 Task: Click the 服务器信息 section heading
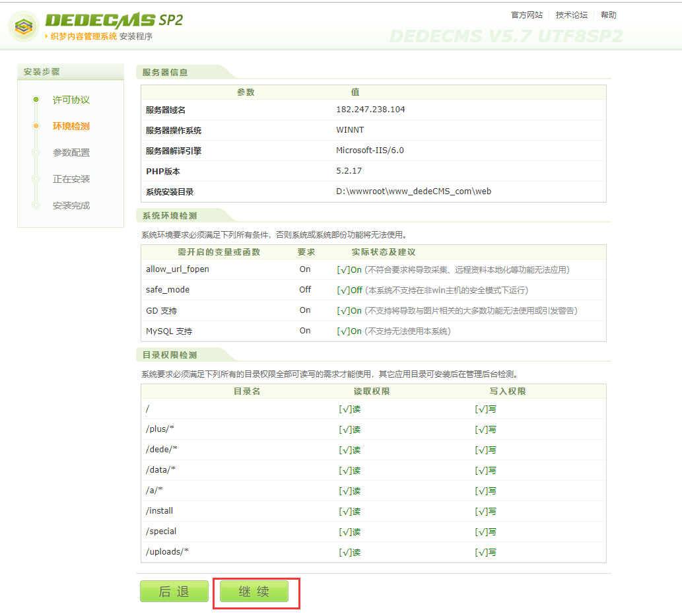165,73
